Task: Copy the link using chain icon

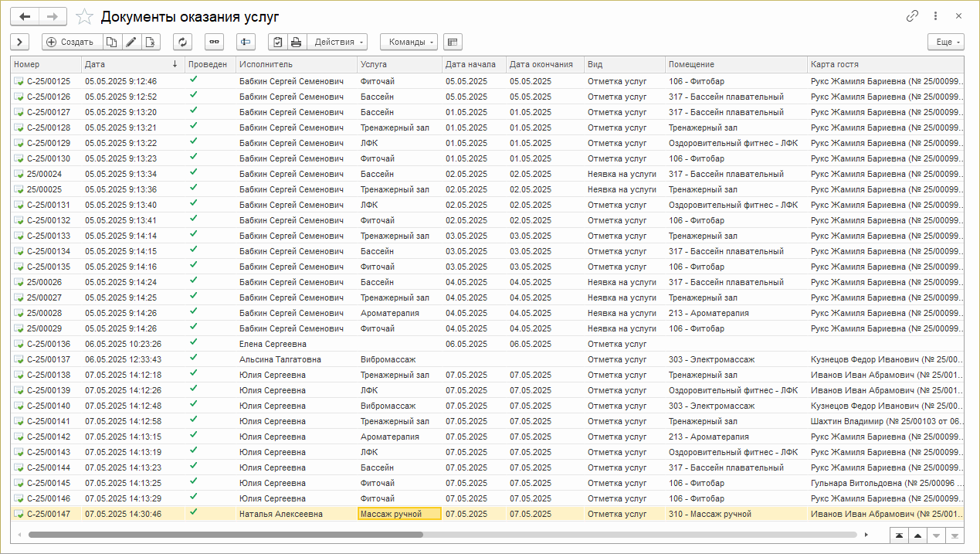Action: [x=912, y=16]
